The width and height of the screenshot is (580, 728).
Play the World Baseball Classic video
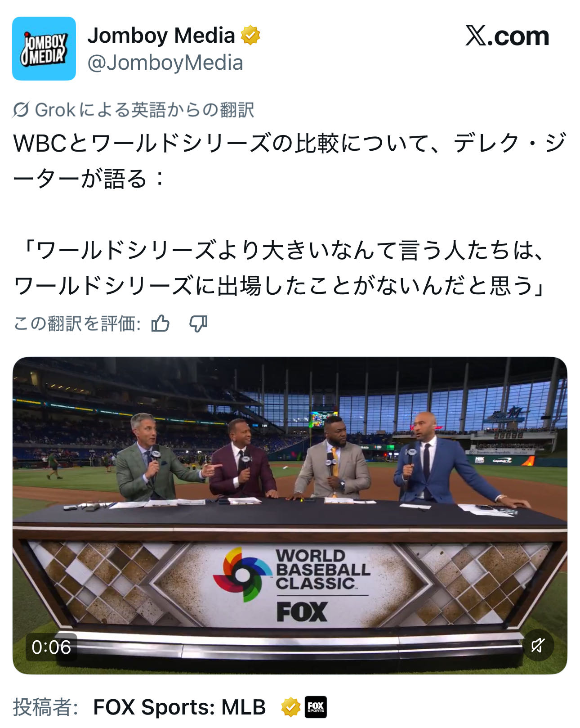290,515
